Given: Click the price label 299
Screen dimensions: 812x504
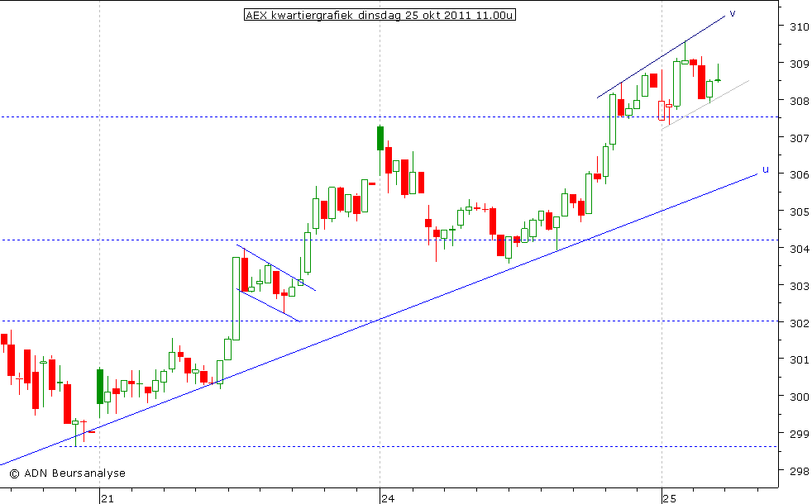Looking at the screenshot, I should pos(799,434).
